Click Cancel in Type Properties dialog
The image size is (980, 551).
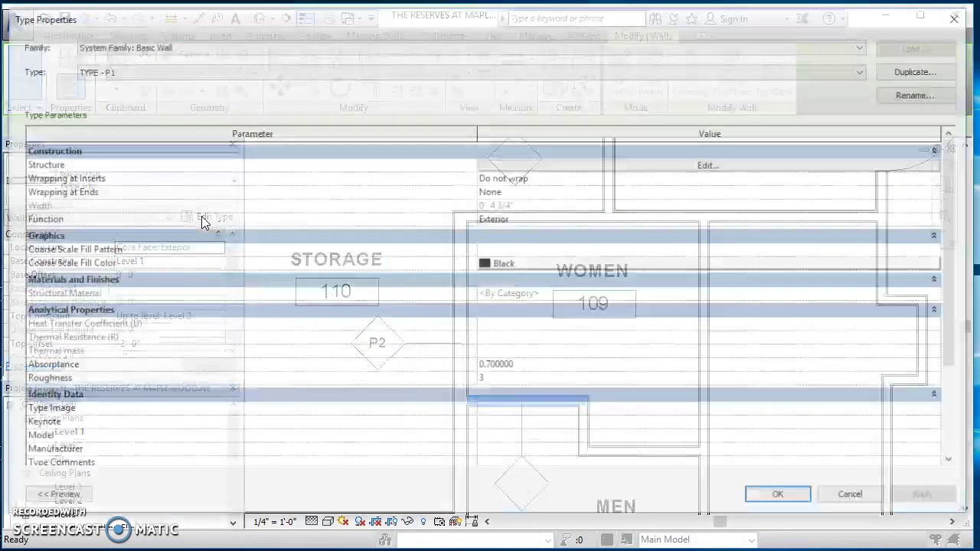coord(850,494)
